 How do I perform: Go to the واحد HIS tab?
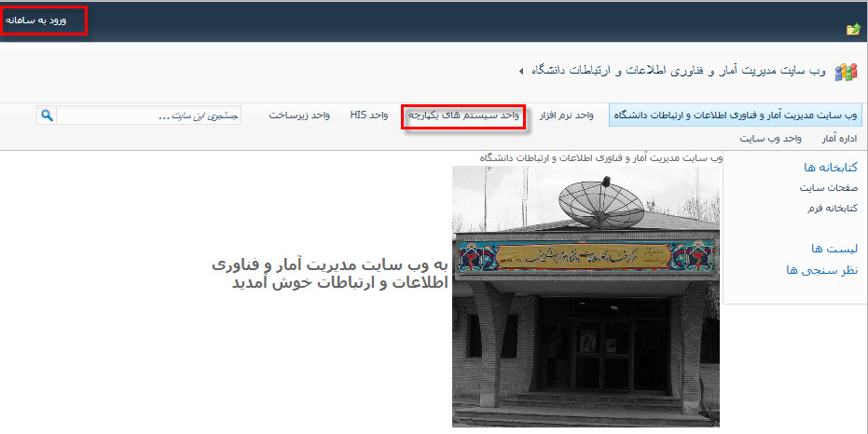tap(369, 115)
